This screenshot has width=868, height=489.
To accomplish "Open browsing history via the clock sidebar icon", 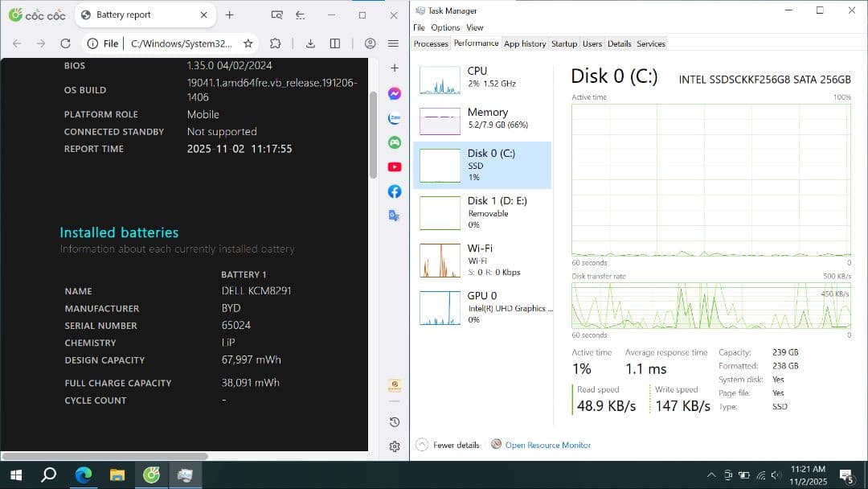I will pyautogui.click(x=394, y=421).
